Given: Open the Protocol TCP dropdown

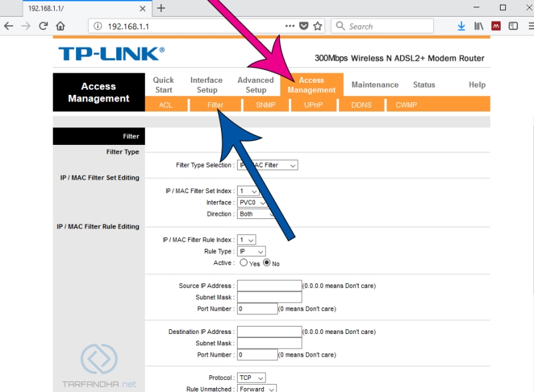Looking at the screenshot, I should 252,378.
